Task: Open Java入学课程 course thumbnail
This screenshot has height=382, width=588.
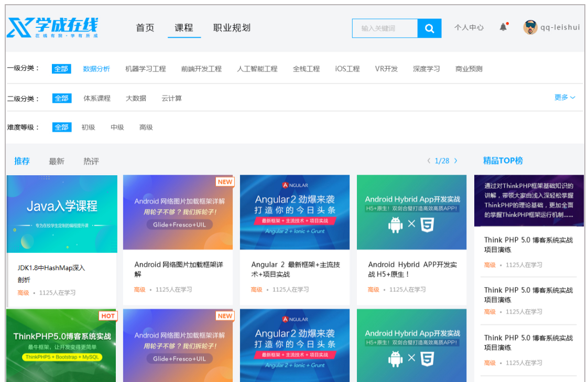Action: pos(62,214)
